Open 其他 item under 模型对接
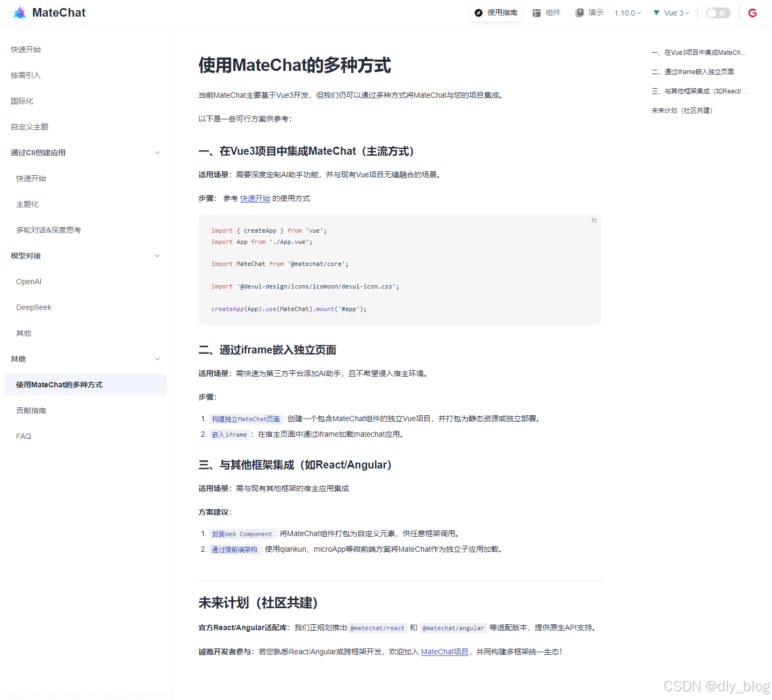This screenshot has width=772, height=700. pyautogui.click(x=24, y=333)
